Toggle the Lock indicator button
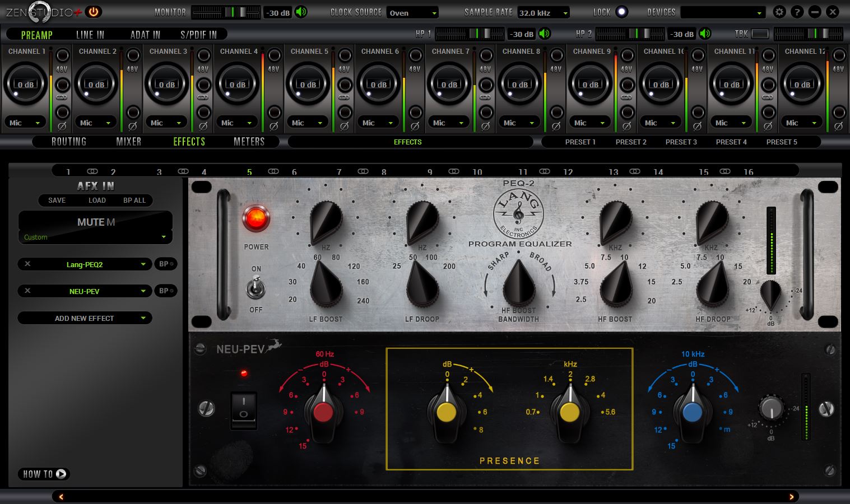The width and height of the screenshot is (850, 504). [621, 12]
